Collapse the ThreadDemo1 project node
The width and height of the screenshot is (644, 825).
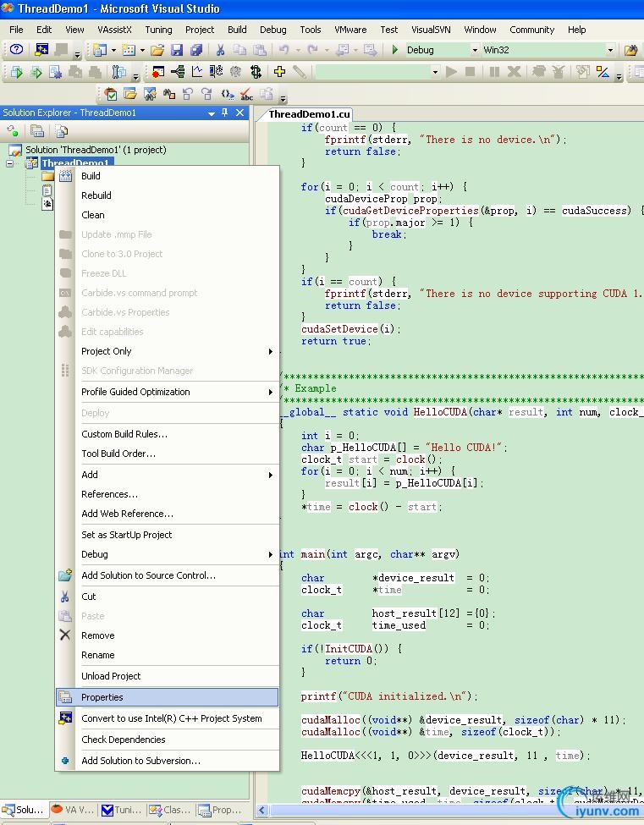click(9, 163)
